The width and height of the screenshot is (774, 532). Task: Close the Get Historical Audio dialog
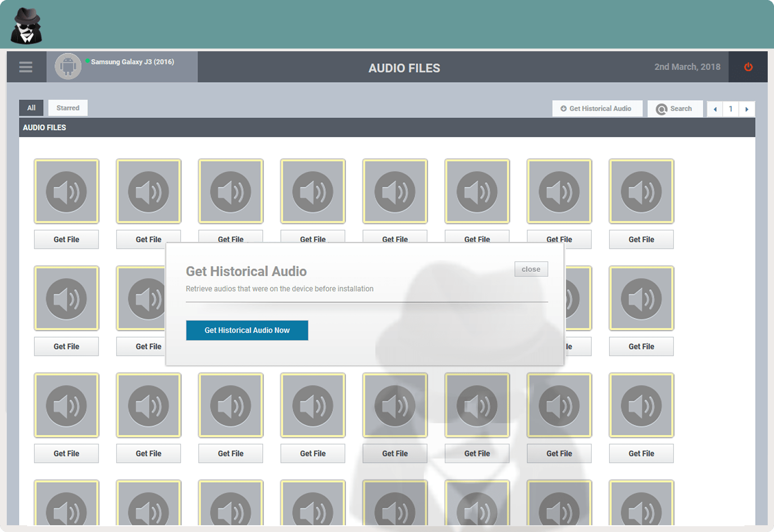point(531,269)
